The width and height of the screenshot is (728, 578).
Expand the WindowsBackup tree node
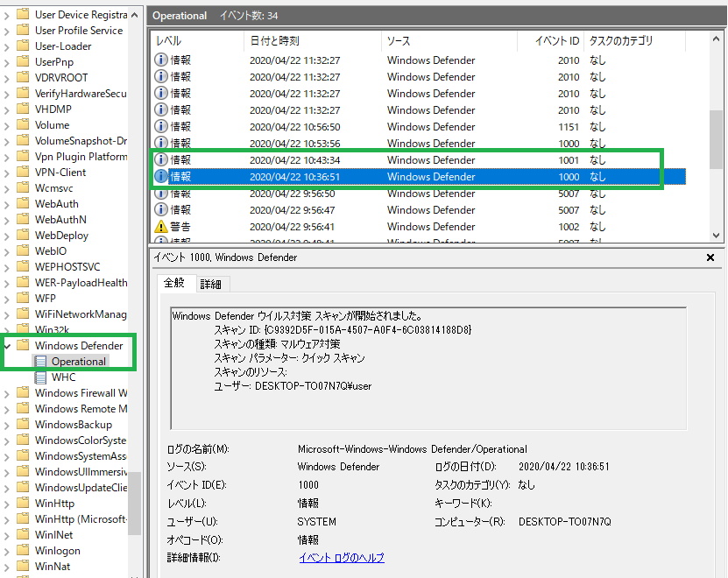click(x=6, y=426)
